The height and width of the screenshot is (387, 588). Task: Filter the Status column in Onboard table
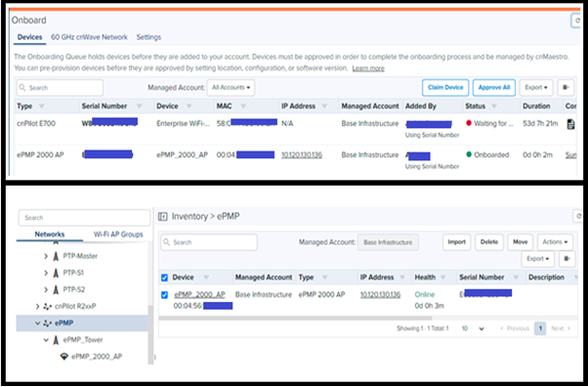494,107
